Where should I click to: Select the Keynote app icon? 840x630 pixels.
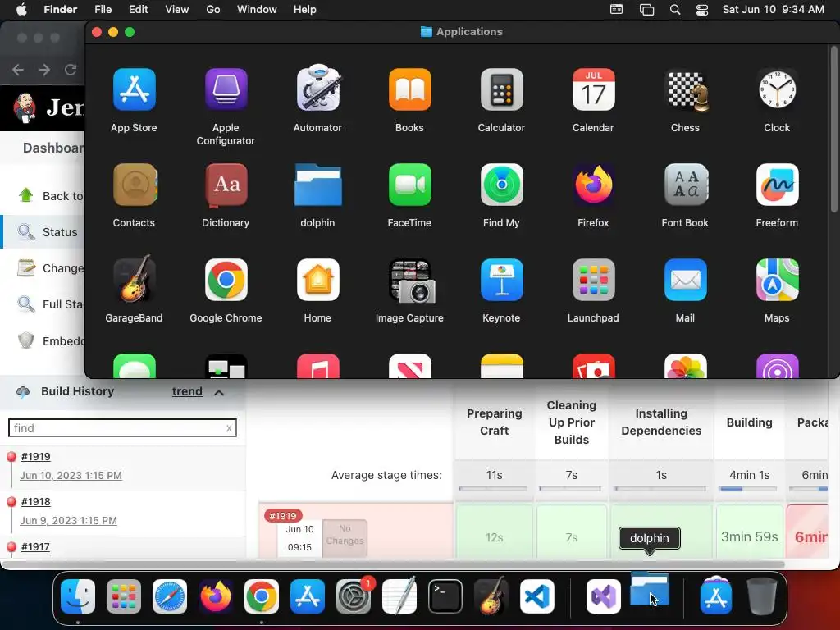(x=501, y=280)
